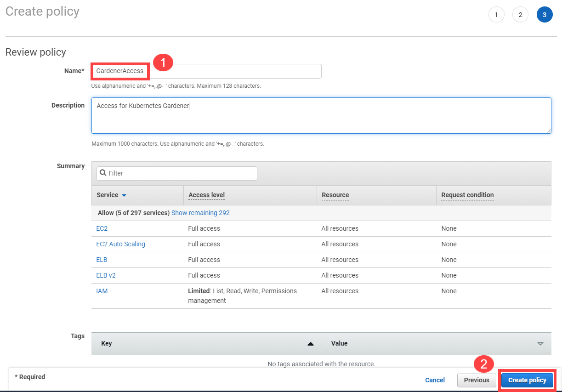Viewport: 562px width, 392px height.
Task: Cancel the policy creation
Action: 435,380
